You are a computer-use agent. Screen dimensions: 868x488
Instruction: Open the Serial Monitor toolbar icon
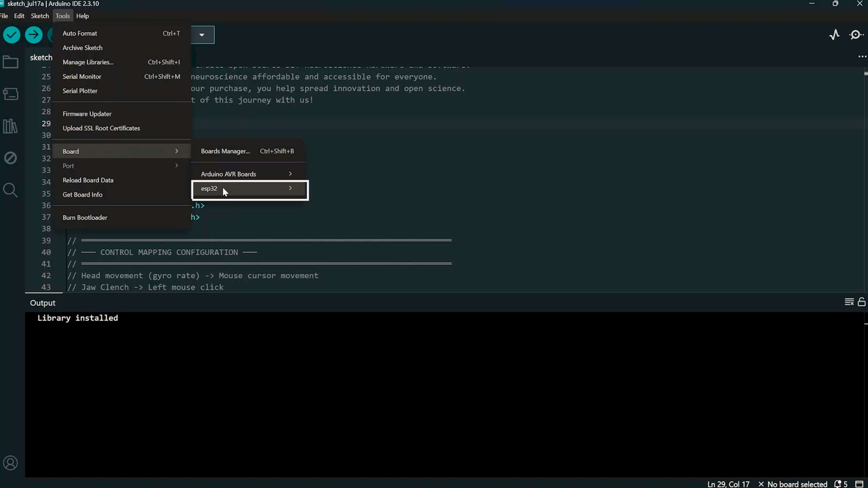[857, 35]
